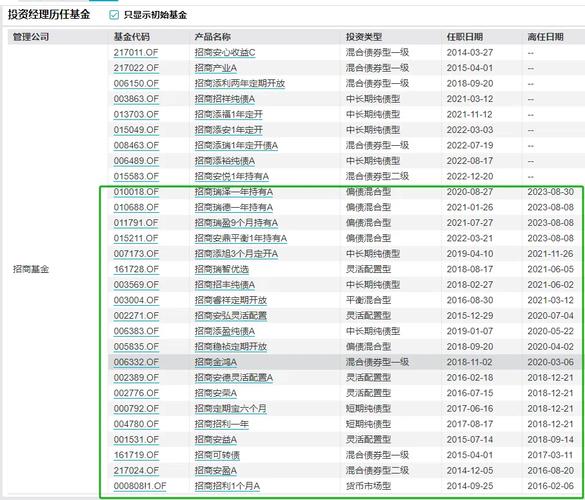Select the highlighted 招商金鸿A row link
This screenshot has height=500, width=585.
216,362
